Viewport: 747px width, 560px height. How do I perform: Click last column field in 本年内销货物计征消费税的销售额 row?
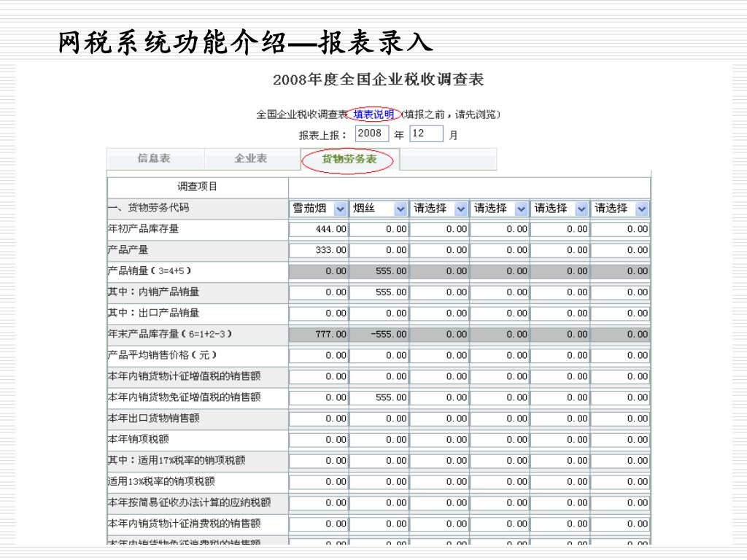pyautogui.click(x=620, y=524)
